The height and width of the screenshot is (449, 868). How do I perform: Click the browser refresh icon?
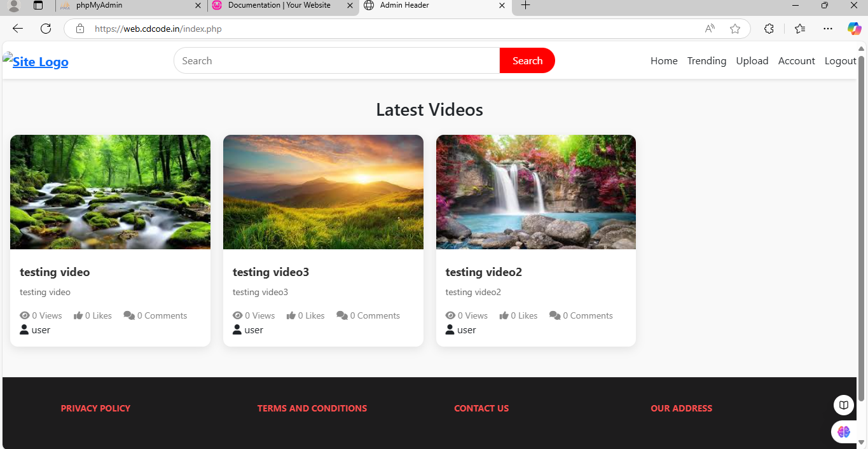click(x=46, y=29)
